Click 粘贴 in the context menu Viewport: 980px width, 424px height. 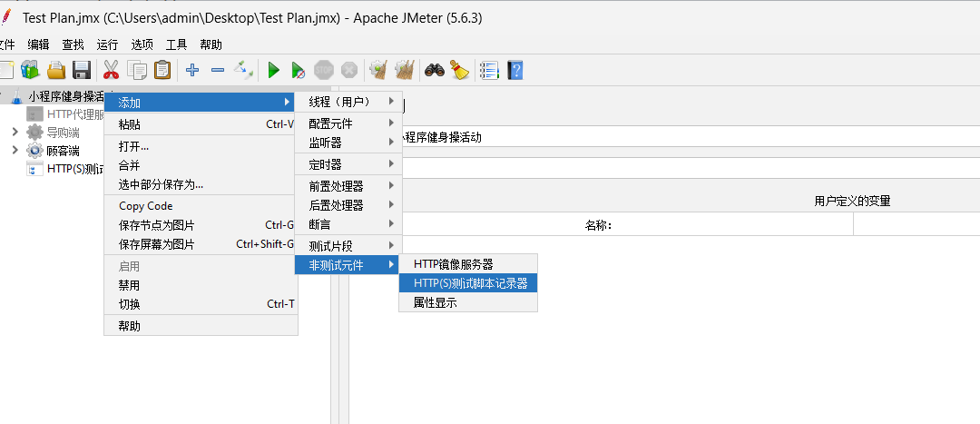200,124
